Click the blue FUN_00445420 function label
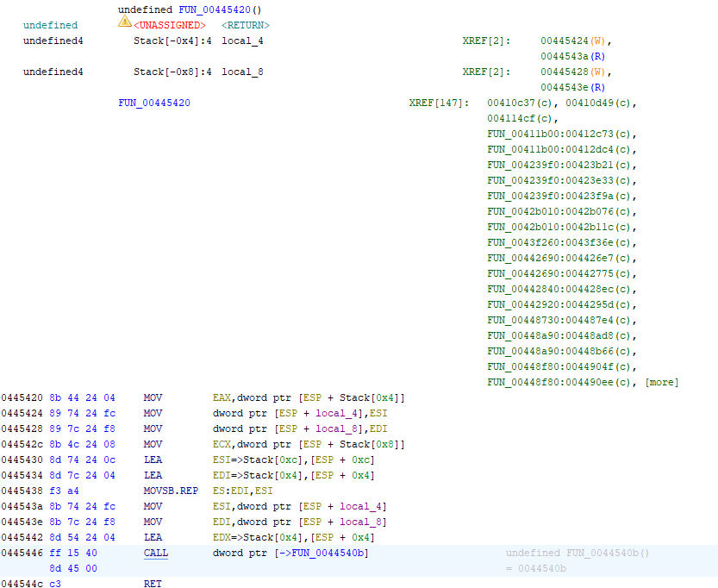This screenshot has width=718, height=588. [x=154, y=103]
